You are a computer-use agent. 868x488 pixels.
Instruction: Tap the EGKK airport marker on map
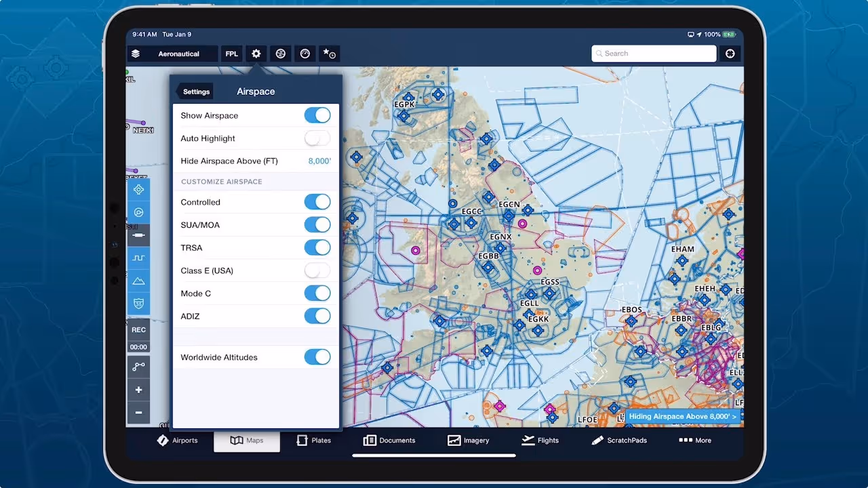pos(538,331)
